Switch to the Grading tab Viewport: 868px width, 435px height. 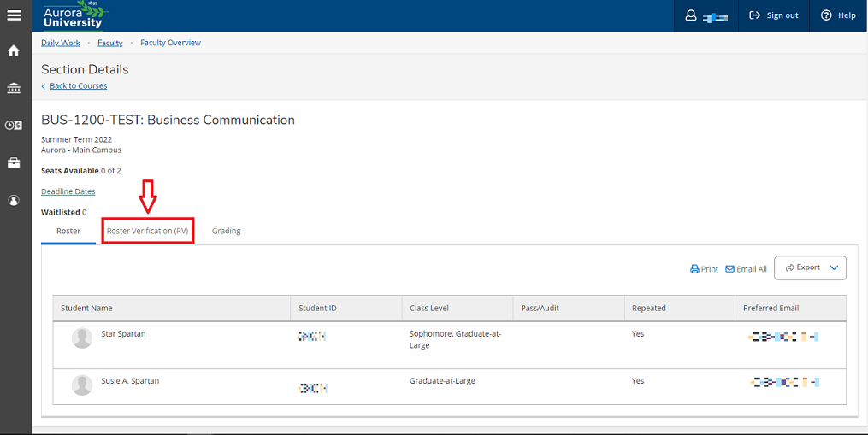(x=226, y=231)
